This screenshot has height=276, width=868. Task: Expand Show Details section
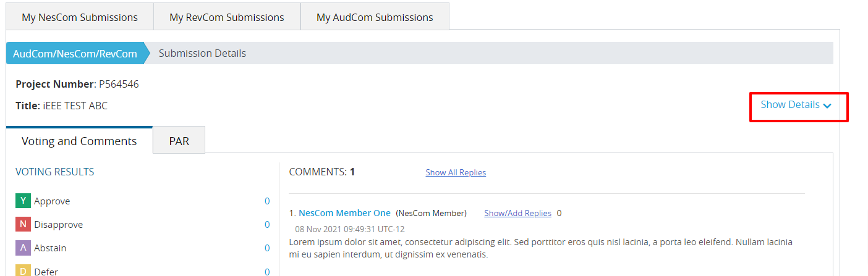pos(796,105)
